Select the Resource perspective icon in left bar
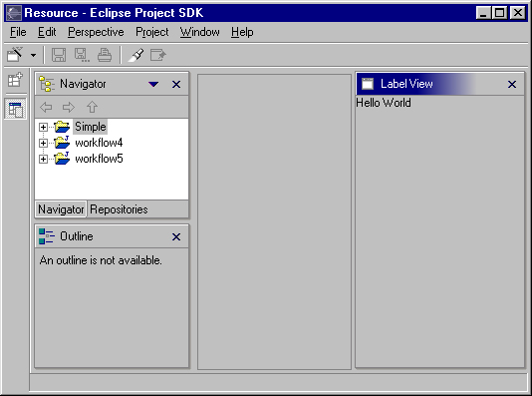This screenshot has height=396, width=532. pyautogui.click(x=15, y=109)
